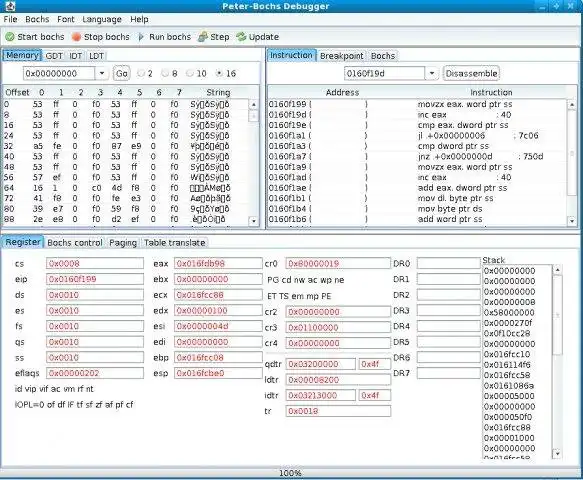Switch to the IDT tab
Viewport: 583px width, 480px height.
coord(75,56)
